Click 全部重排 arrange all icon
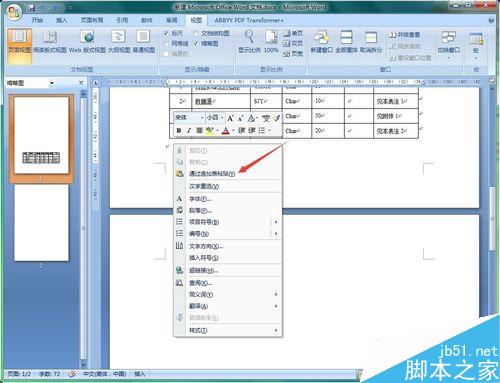500x383 pixels. click(346, 42)
